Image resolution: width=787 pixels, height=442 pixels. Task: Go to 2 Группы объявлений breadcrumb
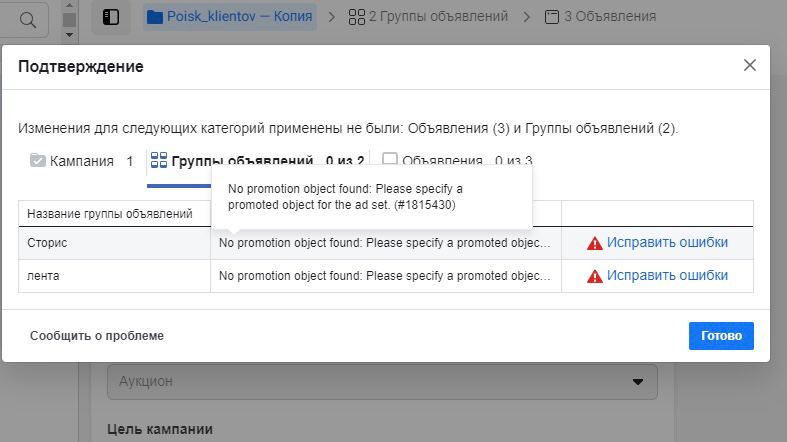pos(428,17)
